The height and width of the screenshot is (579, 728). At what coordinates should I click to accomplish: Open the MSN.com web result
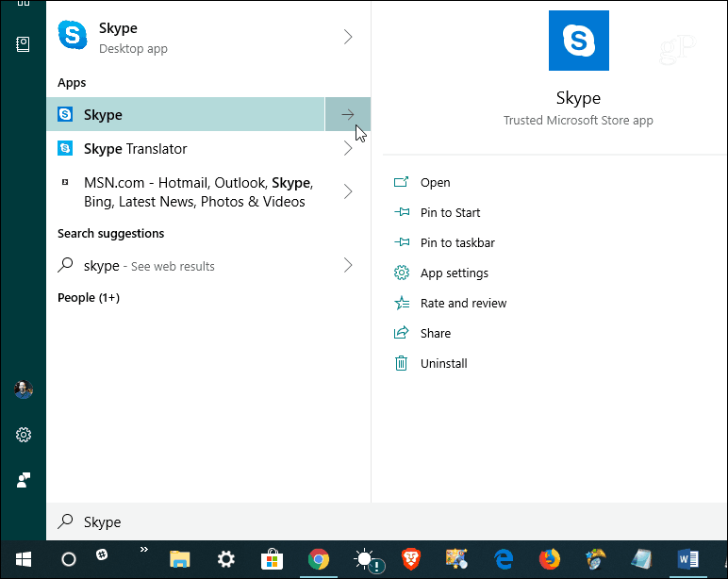pos(185,191)
